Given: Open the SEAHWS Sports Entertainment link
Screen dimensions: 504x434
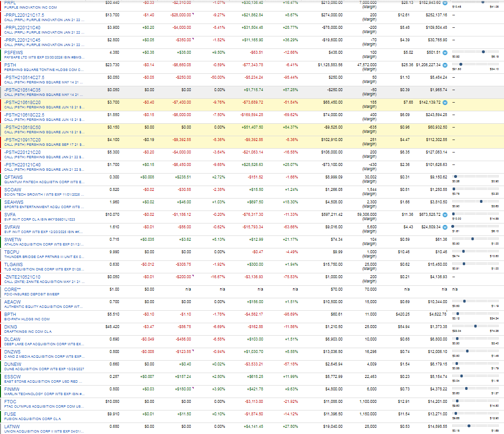Looking at the screenshot, I should pyautogui.click(x=14, y=202).
